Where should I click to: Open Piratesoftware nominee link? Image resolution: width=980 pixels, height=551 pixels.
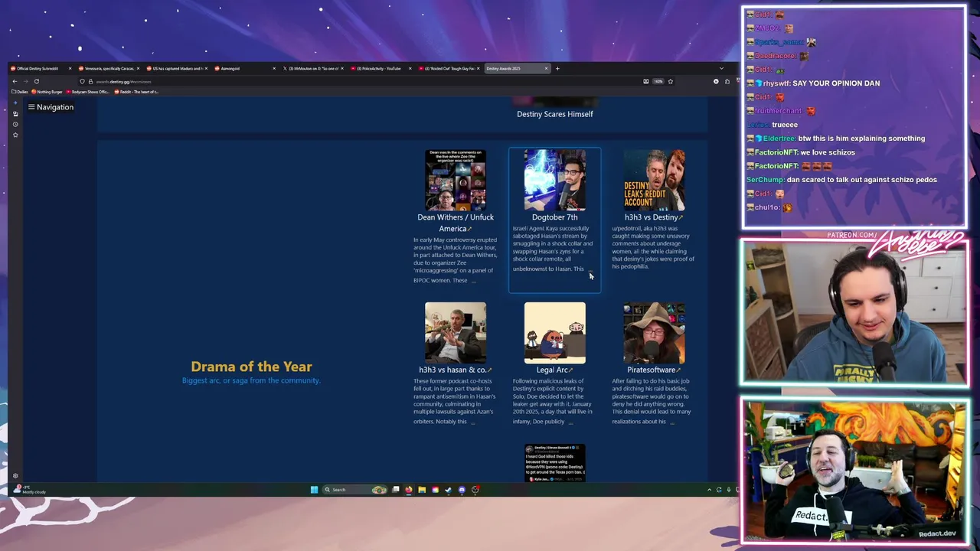654,370
